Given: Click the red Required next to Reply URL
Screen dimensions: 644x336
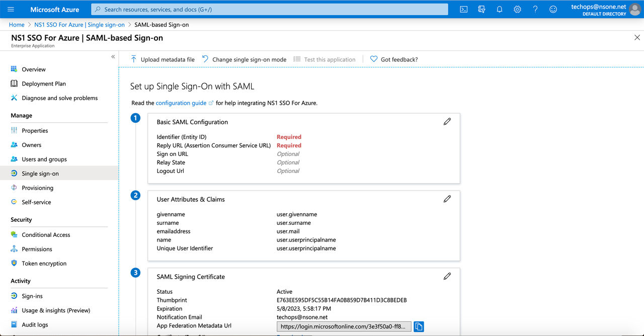Looking at the screenshot, I should point(289,145).
